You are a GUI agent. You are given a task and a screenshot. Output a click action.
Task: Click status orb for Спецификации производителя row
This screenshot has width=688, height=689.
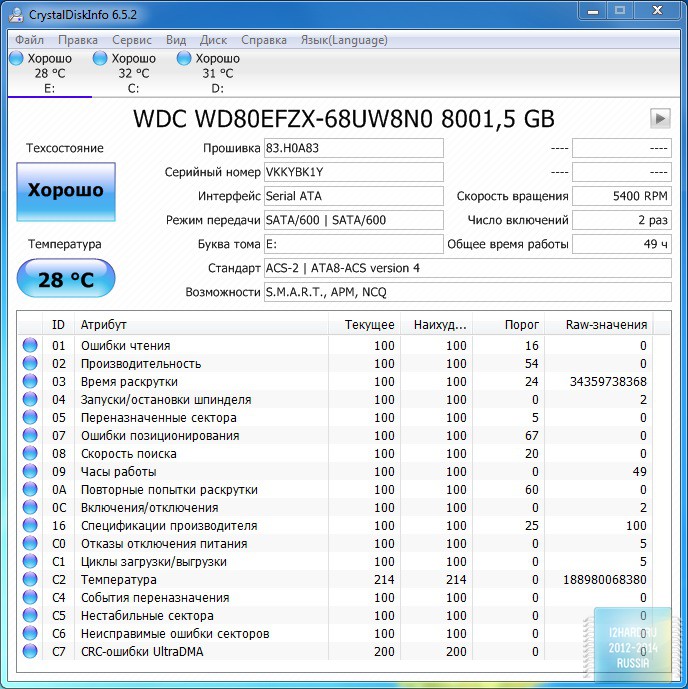[x=30, y=525]
